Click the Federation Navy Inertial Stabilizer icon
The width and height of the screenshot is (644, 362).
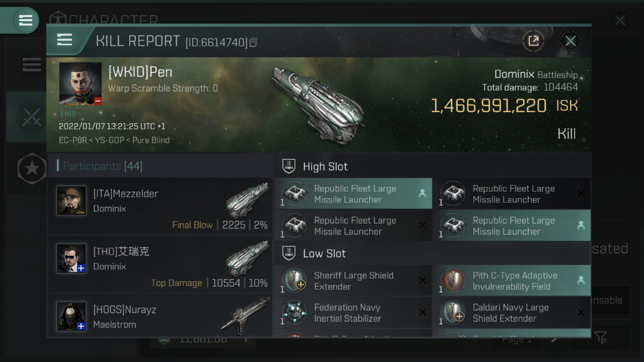click(x=295, y=312)
